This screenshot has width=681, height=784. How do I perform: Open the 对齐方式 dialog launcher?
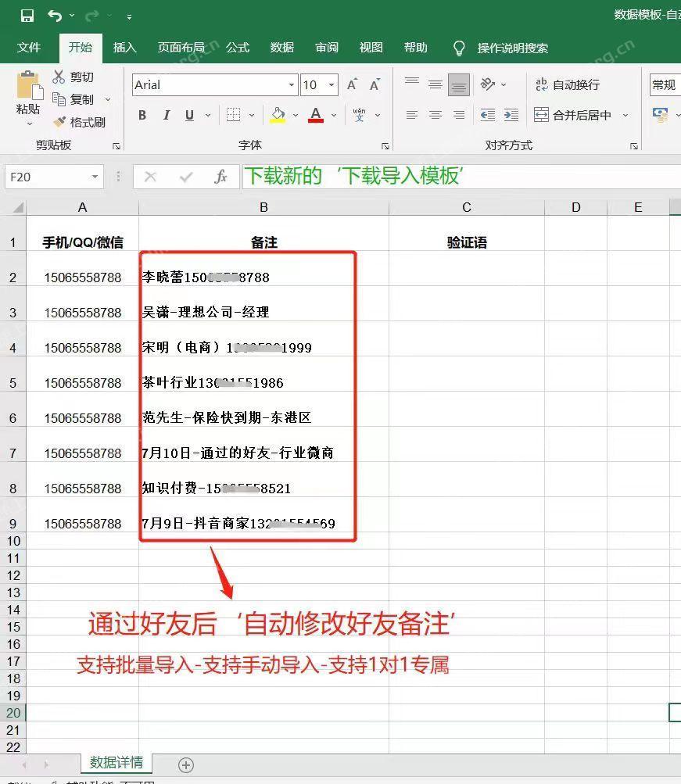point(634,146)
